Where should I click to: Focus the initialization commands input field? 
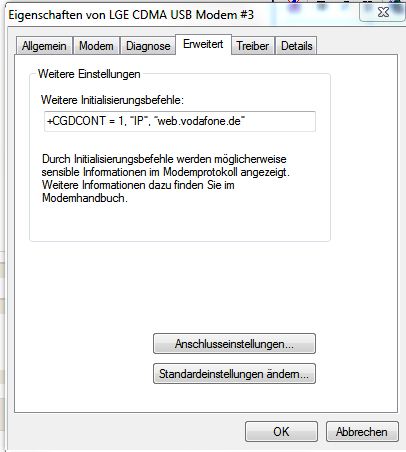(180, 121)
